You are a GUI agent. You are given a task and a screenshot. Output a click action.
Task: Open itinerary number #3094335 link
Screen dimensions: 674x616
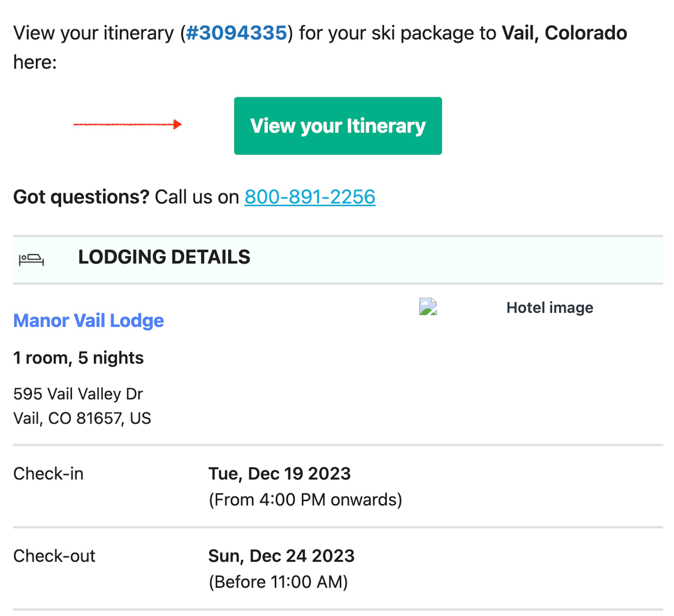236,33
